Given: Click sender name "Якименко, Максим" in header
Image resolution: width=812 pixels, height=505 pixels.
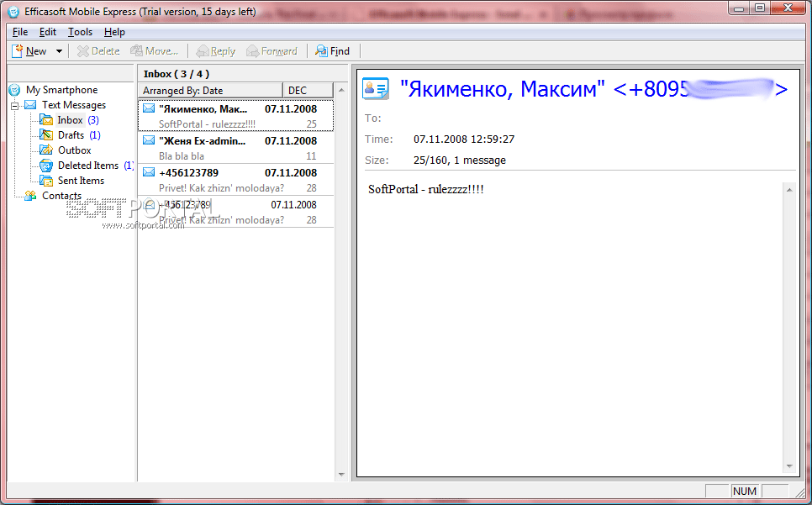Looking at the screenshot, I should 503,89.
